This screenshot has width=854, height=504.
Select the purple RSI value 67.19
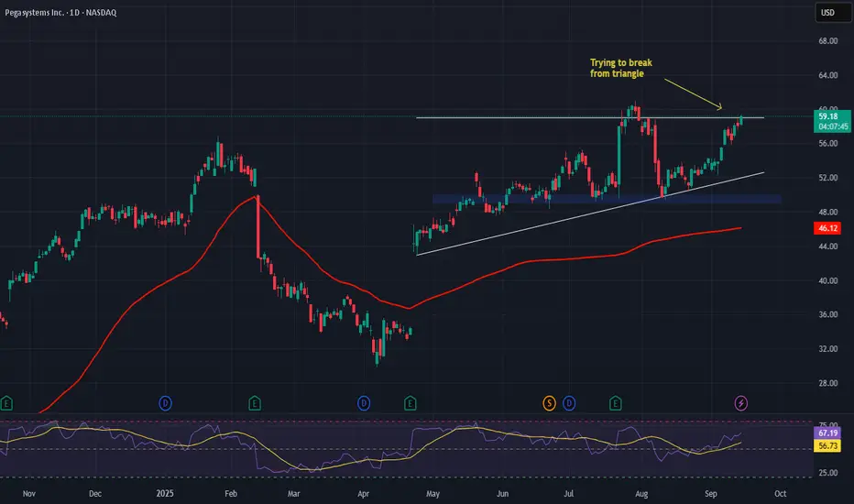[x=827, y=433]
